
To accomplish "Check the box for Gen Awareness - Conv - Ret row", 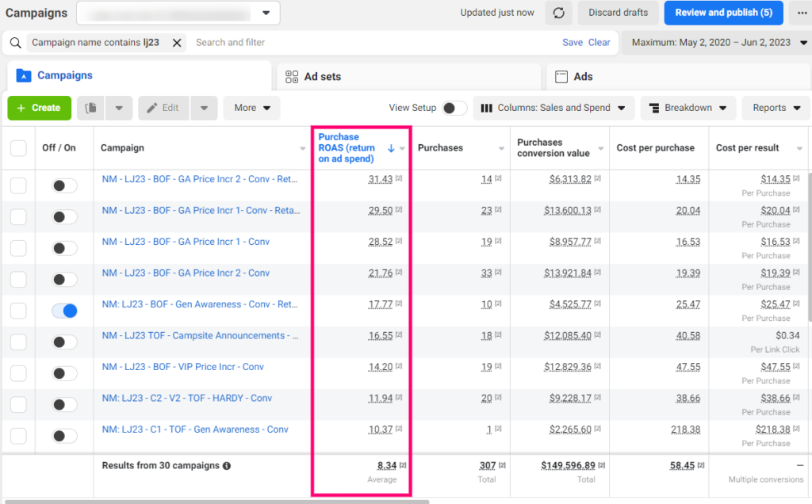I will point(18,311).
